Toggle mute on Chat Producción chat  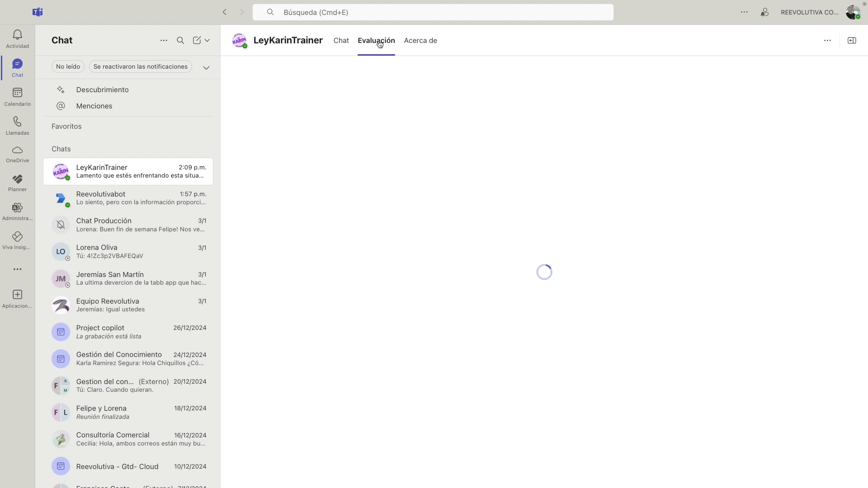(61, 225)
